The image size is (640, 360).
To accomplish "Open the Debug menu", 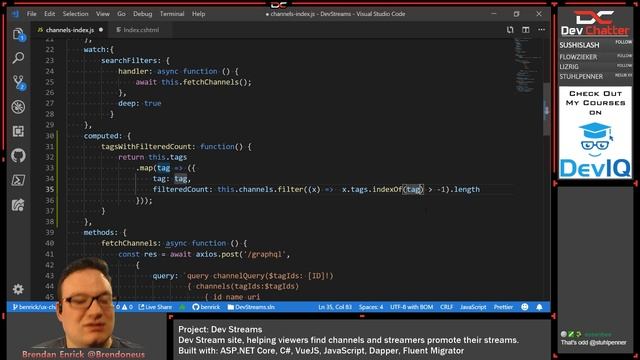I will coord(142,13).
